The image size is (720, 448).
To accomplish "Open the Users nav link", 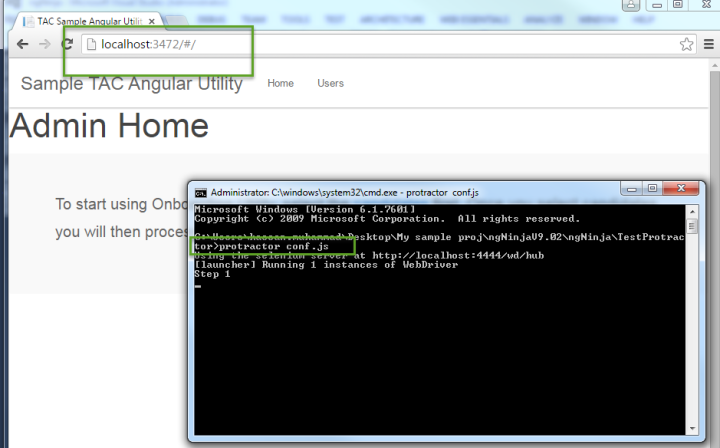I will (331, 83).
